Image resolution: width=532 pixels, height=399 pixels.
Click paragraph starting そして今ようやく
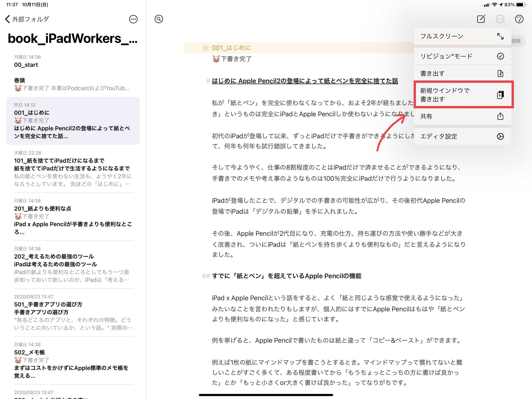pos(336,173)
